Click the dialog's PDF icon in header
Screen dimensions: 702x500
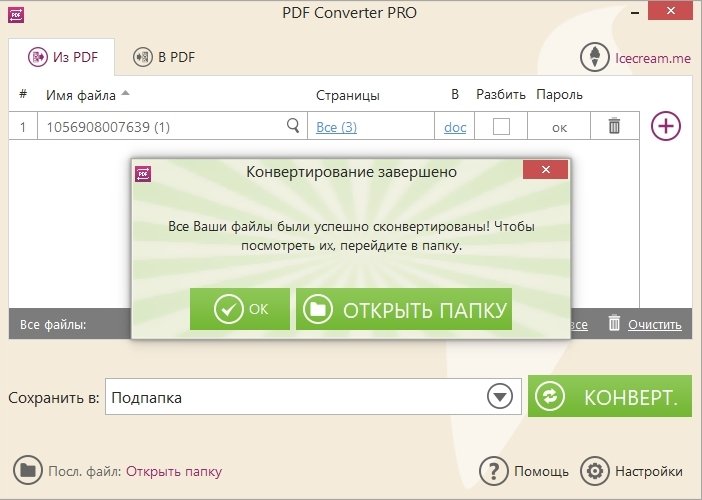(x=143, y=174)
